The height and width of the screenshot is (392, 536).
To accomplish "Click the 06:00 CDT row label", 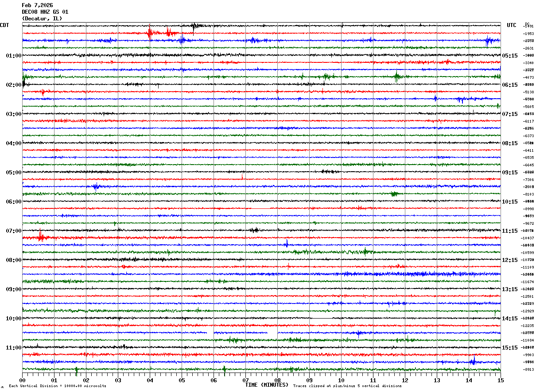I will [x=14, y=202].
